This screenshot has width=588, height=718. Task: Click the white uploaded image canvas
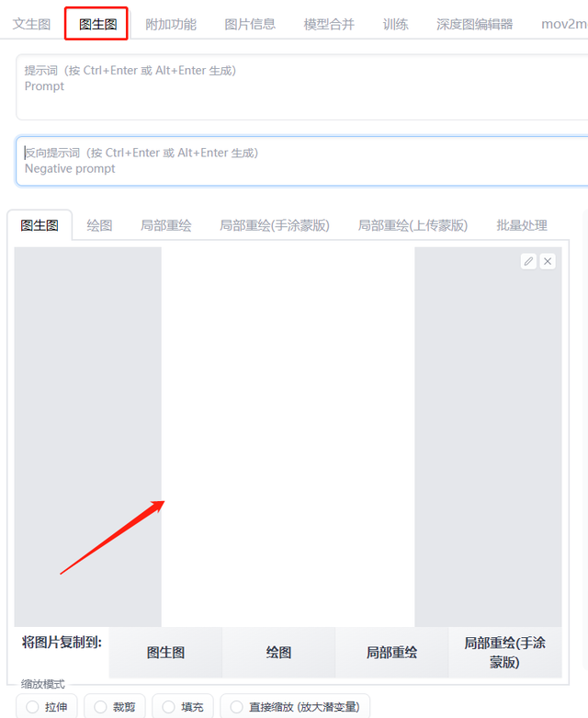click(288, 437)
